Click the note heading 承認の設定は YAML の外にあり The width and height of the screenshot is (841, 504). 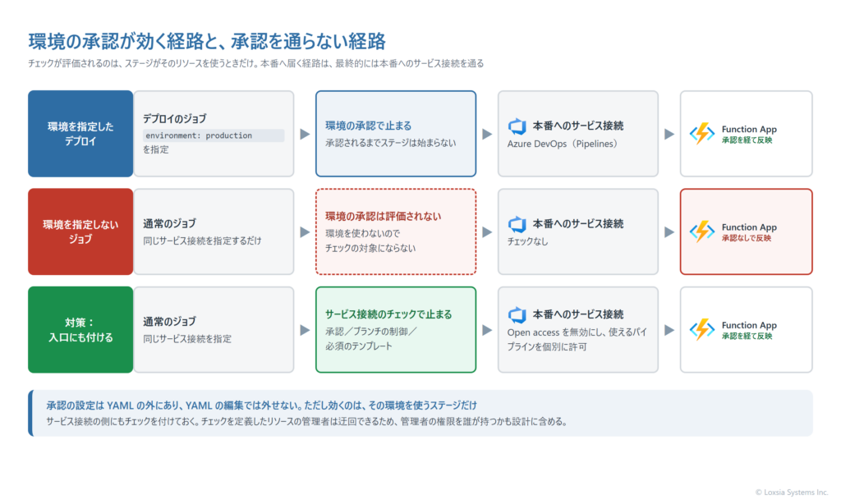[261, 405]
